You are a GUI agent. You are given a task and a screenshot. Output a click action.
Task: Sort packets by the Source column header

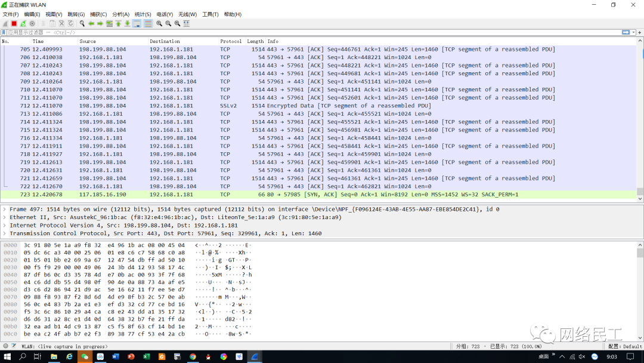coord(113,41)
